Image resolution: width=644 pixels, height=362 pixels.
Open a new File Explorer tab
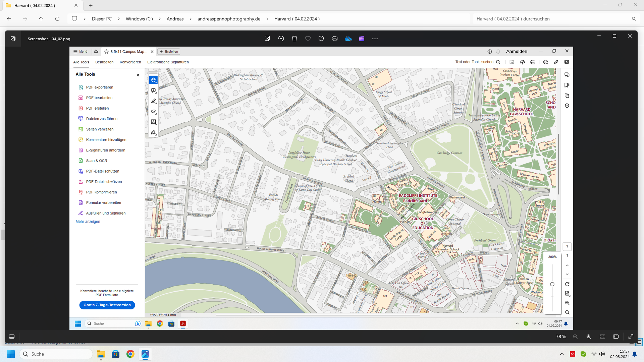pos(91,5)
